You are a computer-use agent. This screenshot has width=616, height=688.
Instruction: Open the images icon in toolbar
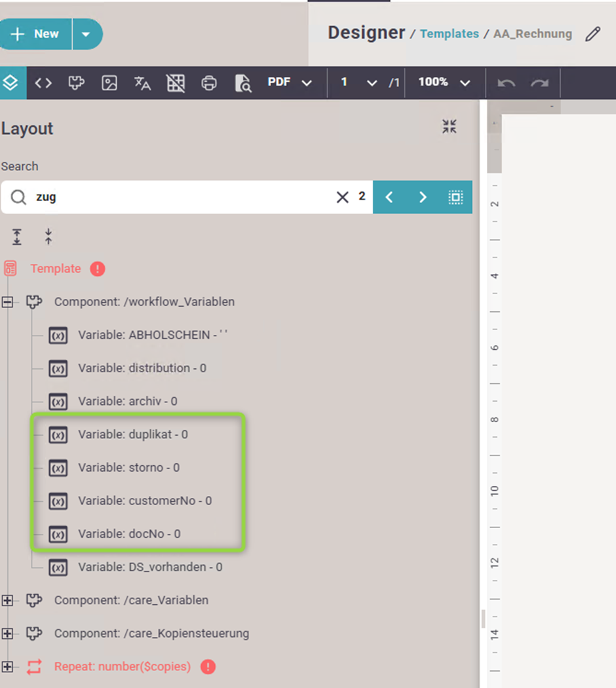coord(109,83)
